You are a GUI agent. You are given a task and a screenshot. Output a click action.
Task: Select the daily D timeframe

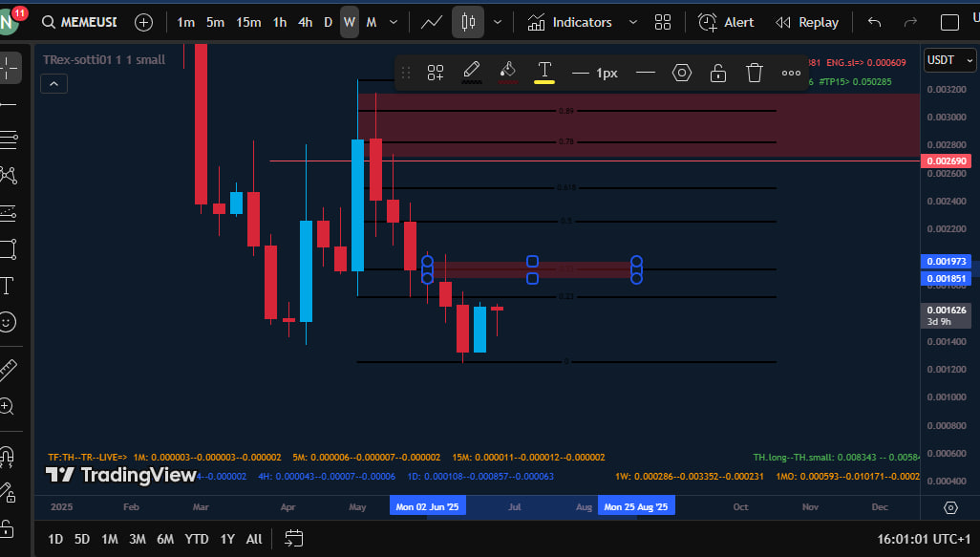click(x=329, y=23)
